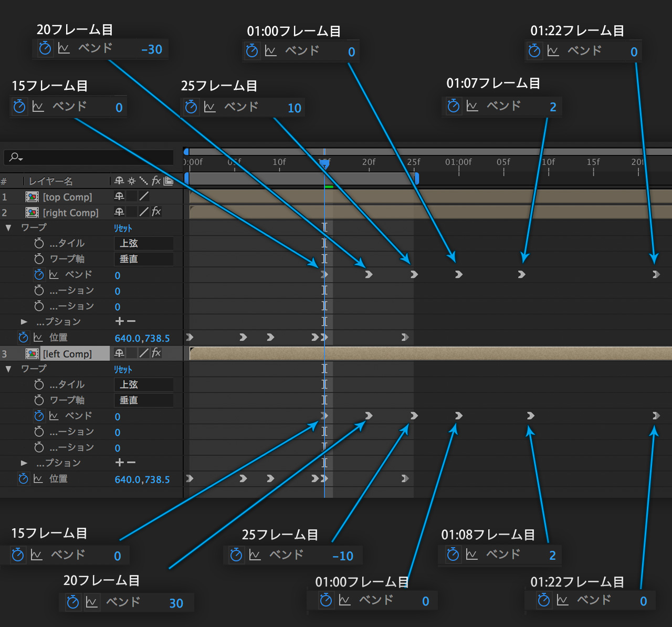Open the 上弦 style dropdown under right Comp
The width and height of the screenshot is (672, 627).
point(143,243)
